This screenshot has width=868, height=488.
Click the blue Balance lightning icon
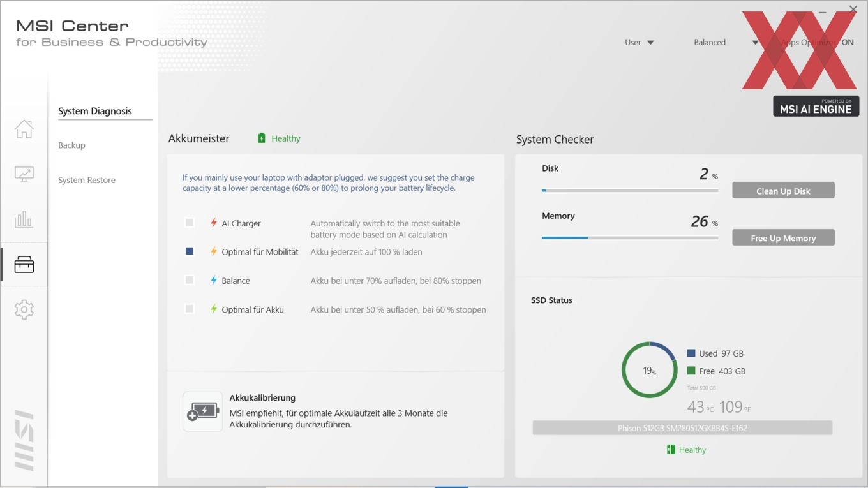point(214,280)
